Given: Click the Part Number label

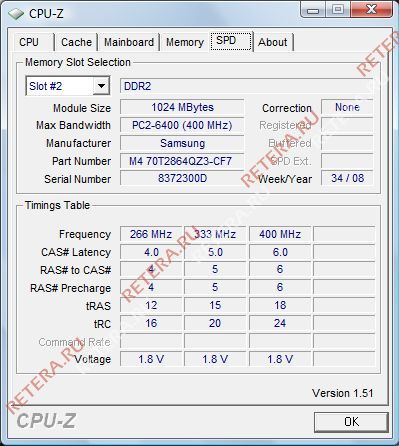Looking at the screenshot, I should 81,161.
